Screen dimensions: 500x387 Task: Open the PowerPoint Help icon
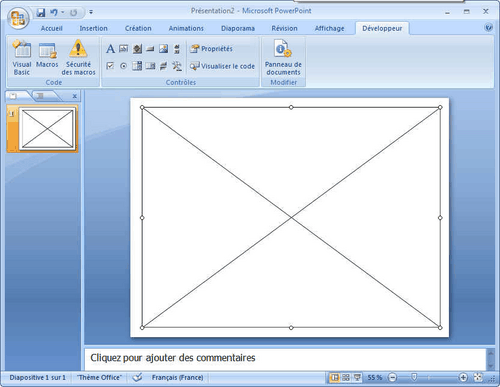coord(489,28)
